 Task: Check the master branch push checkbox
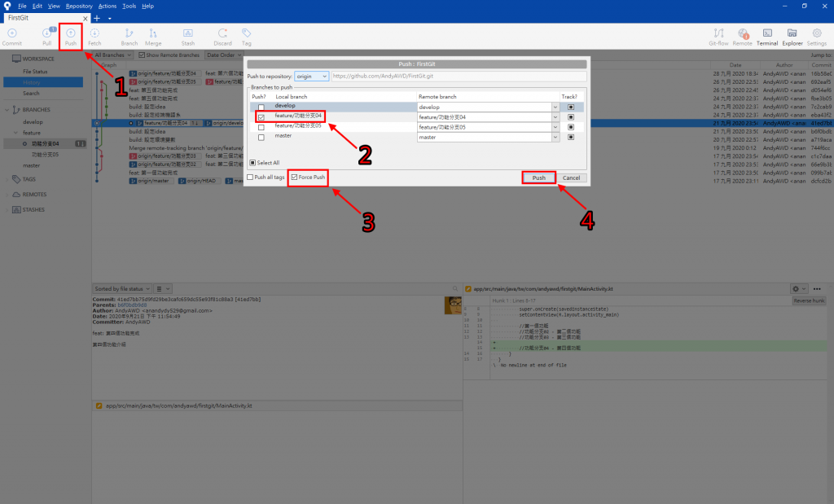point(261,137)
